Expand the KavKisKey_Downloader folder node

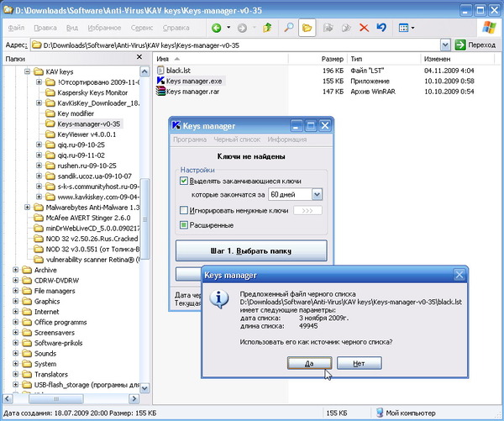[39, 103]
